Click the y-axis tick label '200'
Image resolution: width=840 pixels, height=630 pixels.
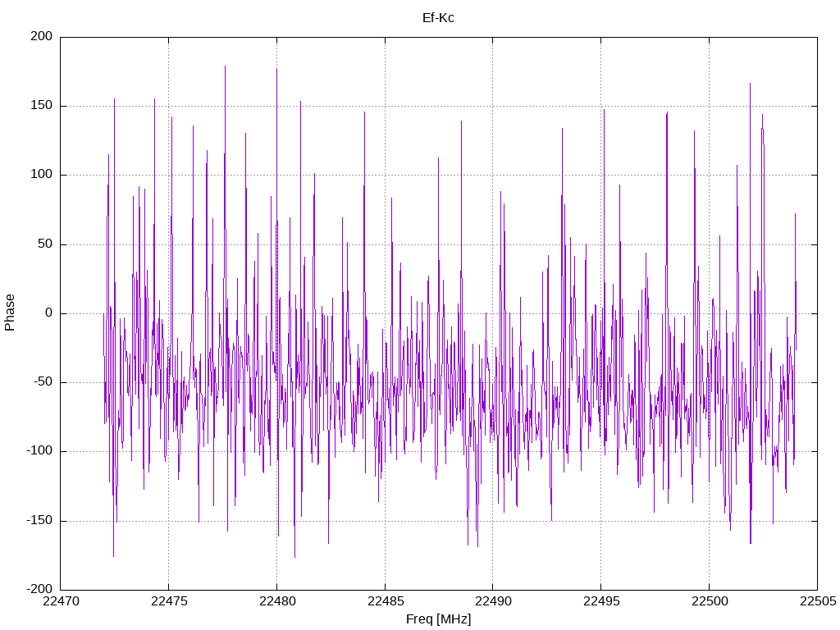click(x=42, y=36)
